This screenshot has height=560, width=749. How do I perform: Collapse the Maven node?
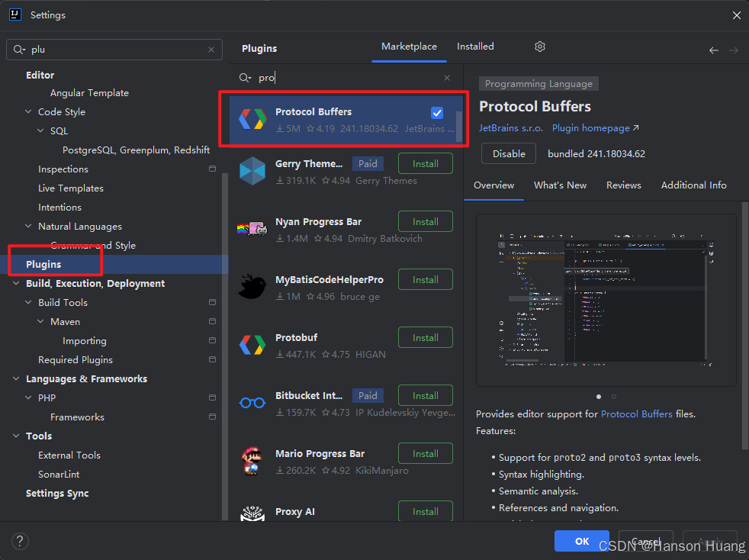tap(40, 321)
